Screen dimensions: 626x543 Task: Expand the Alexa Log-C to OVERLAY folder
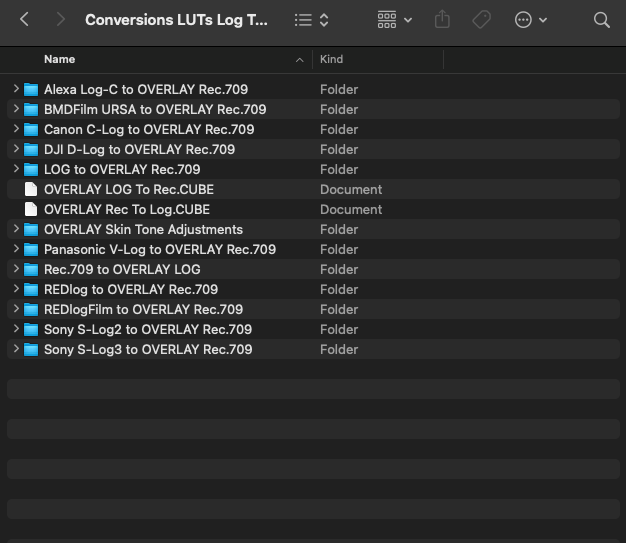click(x=16, y=89)
